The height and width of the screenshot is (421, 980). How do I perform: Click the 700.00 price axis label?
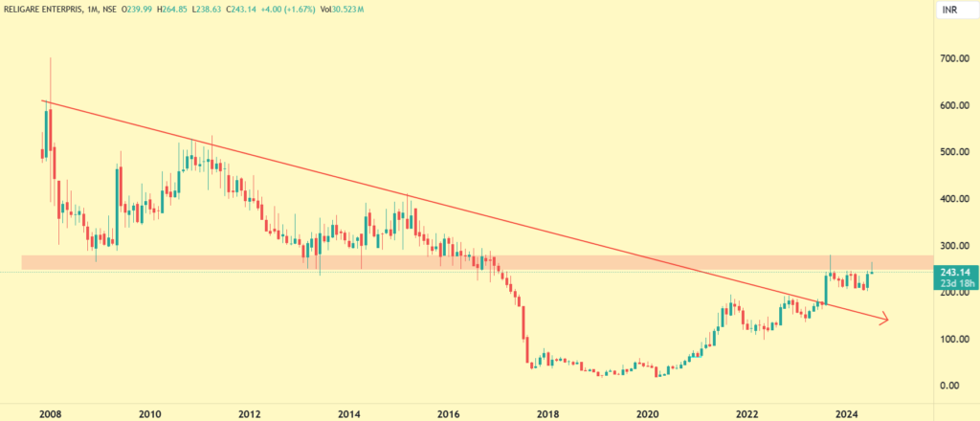[954, 58]
